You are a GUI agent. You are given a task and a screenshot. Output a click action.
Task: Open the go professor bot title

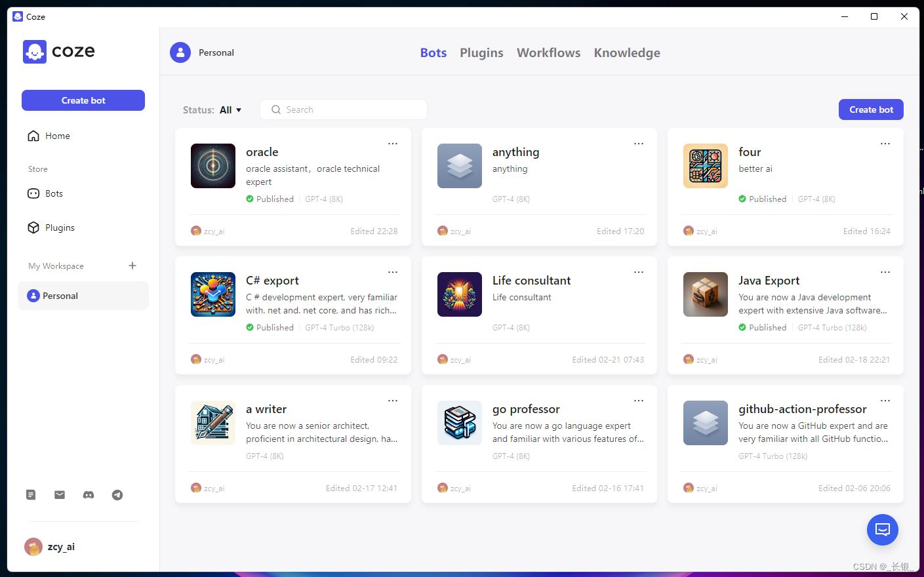click(526, 409)
